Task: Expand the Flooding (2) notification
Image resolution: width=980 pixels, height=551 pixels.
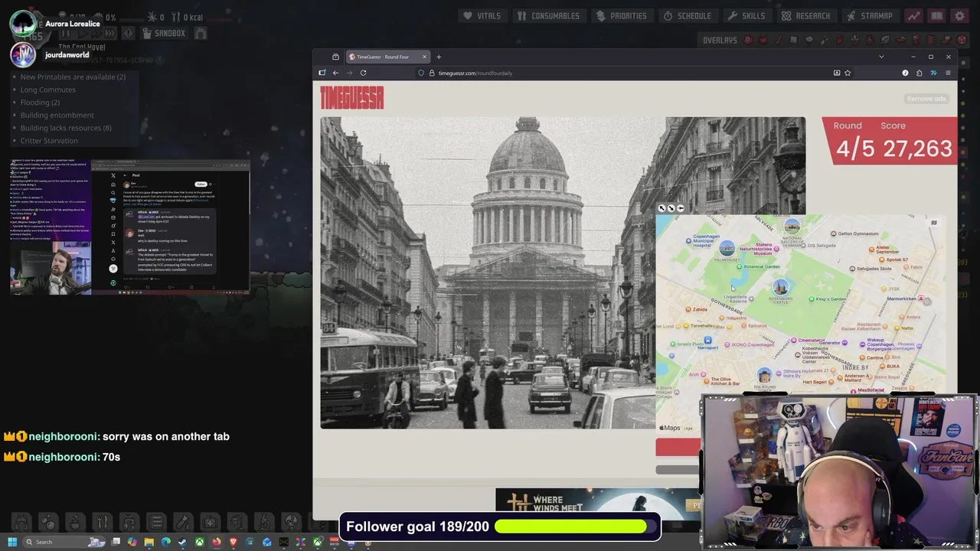Action: click(x=40, y=103)
